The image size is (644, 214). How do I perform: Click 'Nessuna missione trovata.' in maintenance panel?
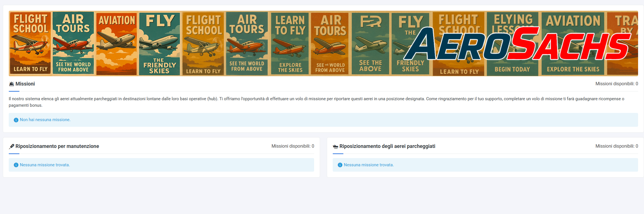[x=45, y=165]
